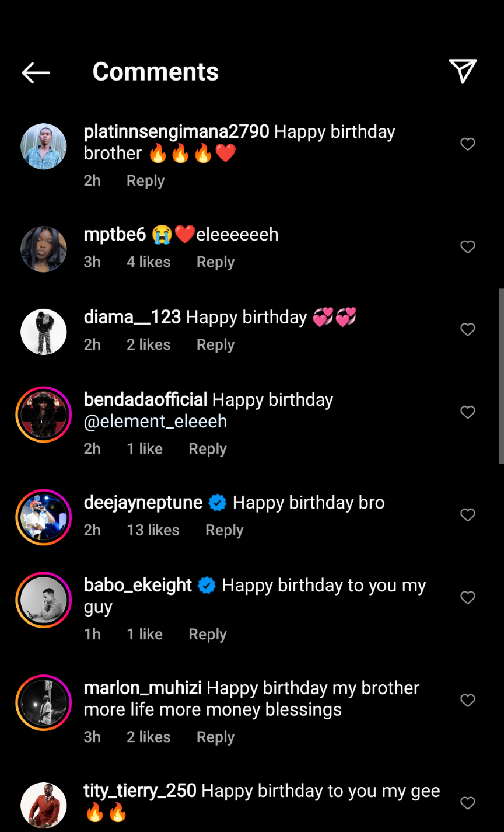Like mptbe6's comment with heart icon

coord(468,247)
